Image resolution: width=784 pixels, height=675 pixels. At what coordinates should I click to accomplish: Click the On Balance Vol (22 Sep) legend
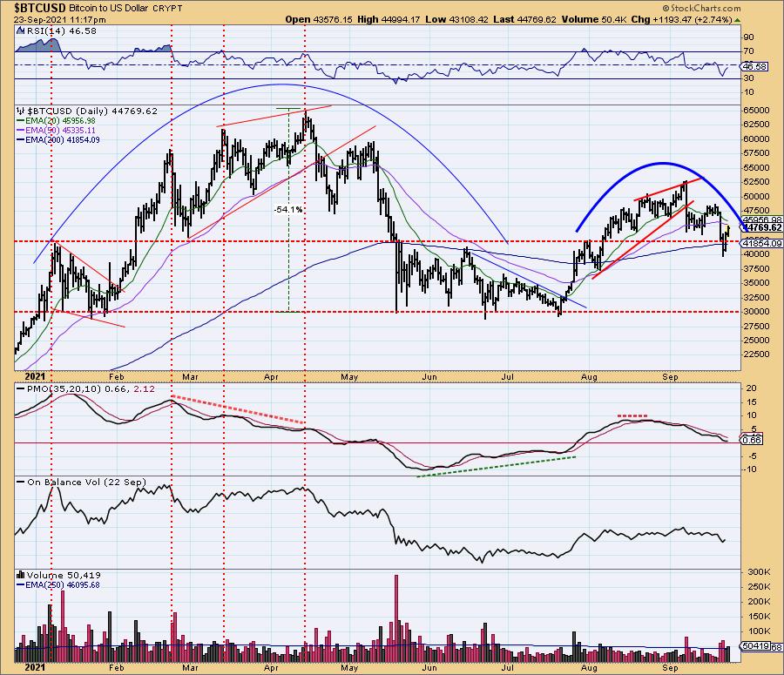(x=82, y=482)
